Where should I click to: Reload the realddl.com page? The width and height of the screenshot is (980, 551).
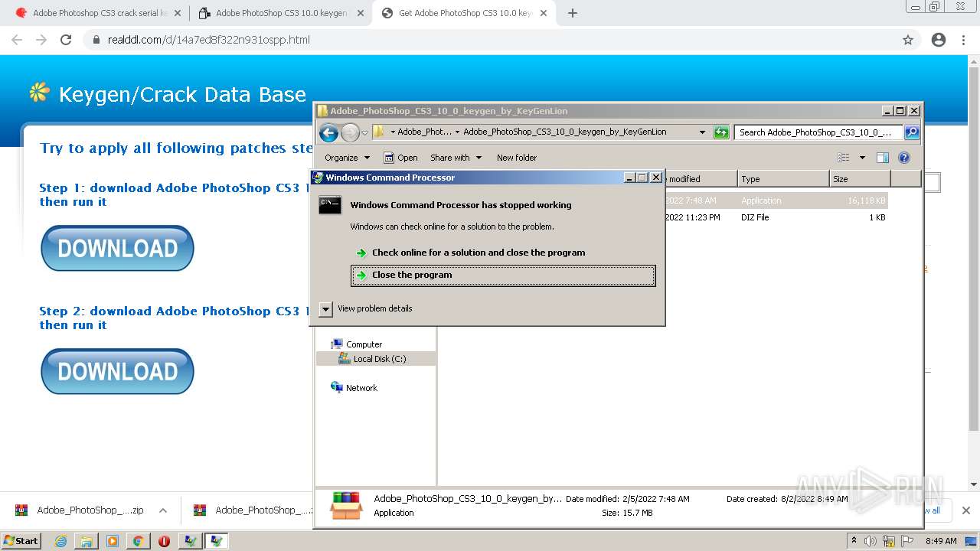[x=66, y=40]
